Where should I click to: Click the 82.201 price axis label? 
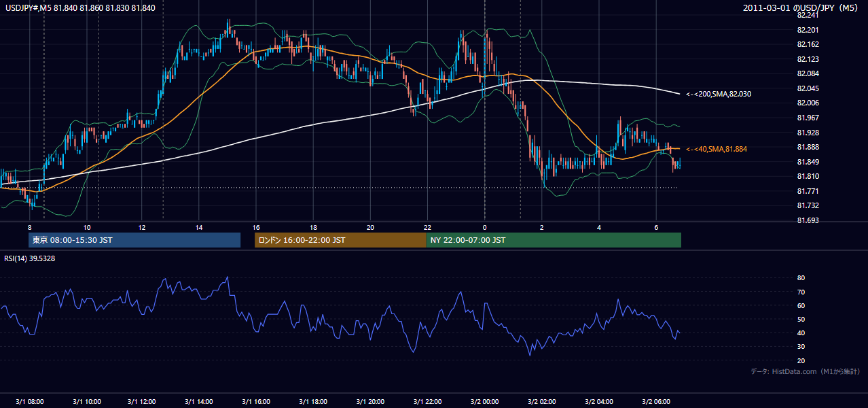(808, 30)
